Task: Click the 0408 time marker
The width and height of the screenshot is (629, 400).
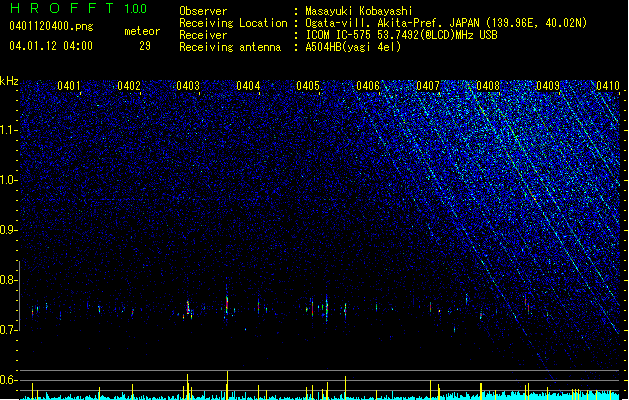Action: [488, 86]
